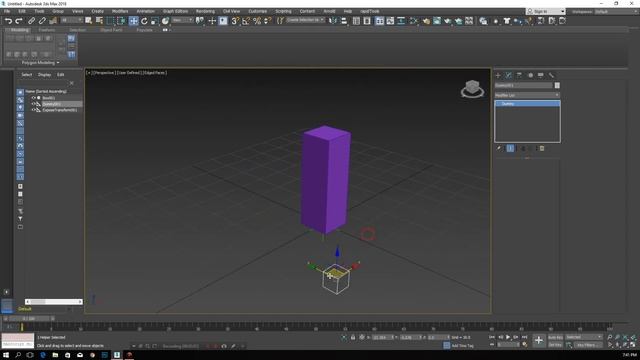Open the Graph Editors menu
The height and width of the screenshot is (360, 640).
pyautogui.click(x=176, y=11)
